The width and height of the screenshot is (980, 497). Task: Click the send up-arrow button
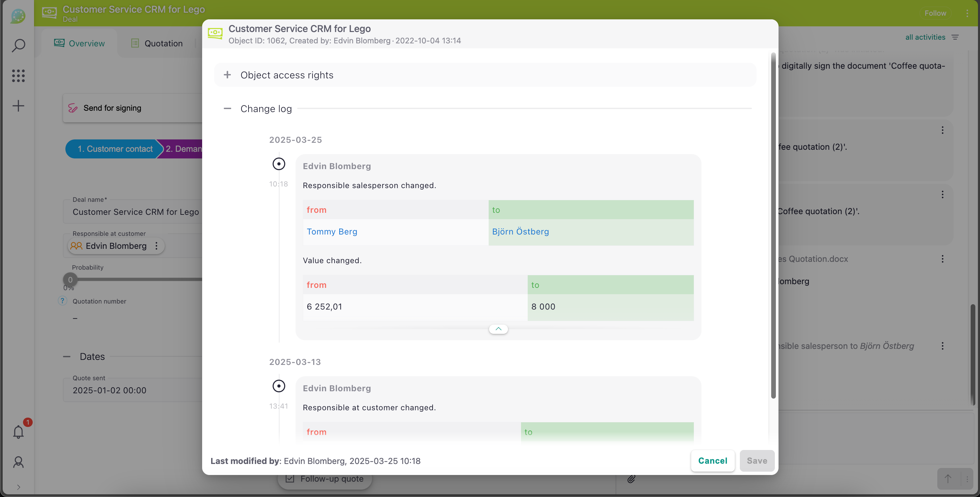(948, 479)
